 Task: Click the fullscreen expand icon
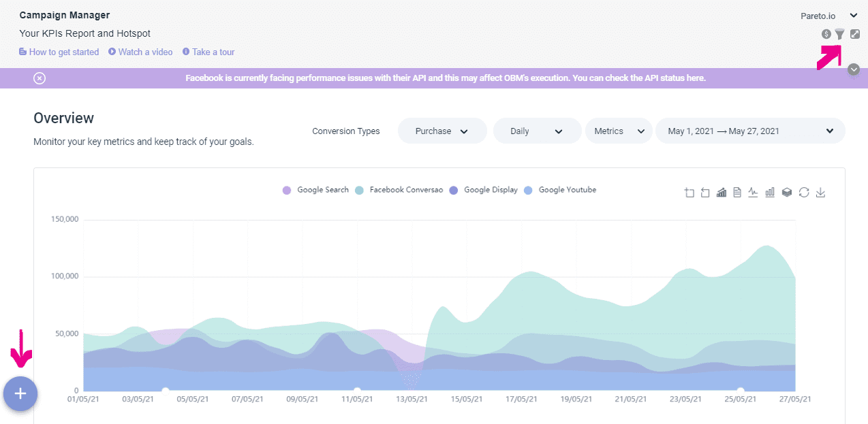(x=855, y=34)
